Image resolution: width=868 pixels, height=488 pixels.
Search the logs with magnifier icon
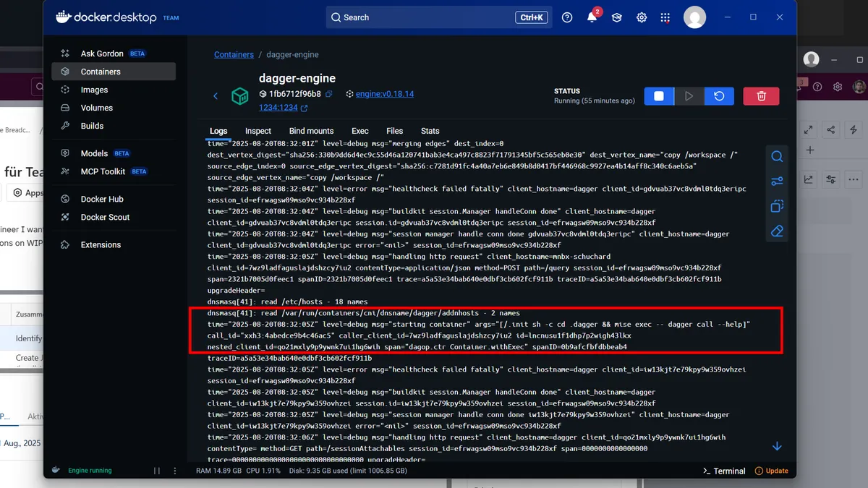coord(777,157)
